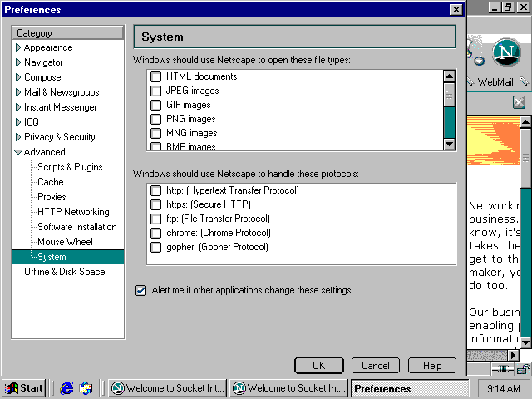Select Software Installation in category tree
Screen dimensions: 532x399
point(77,227)
